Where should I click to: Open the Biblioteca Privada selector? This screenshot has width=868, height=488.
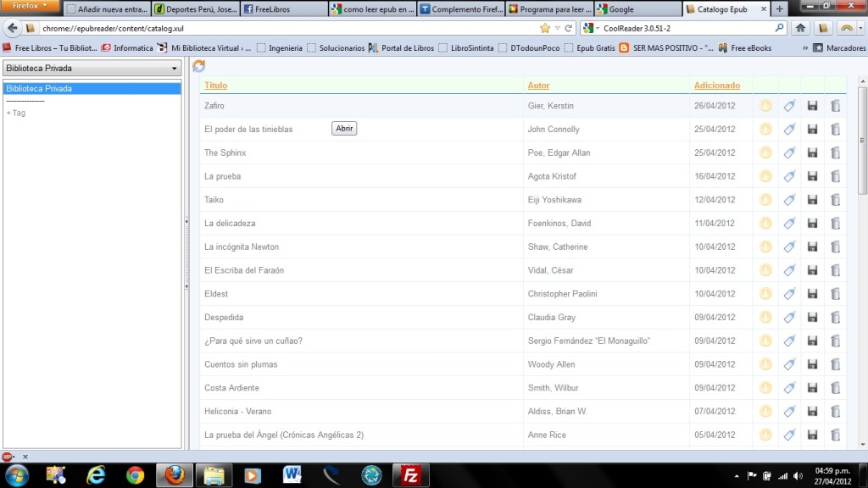92,68
